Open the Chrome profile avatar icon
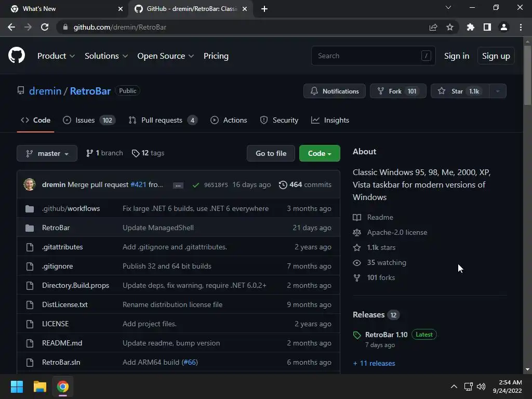Screen dimensions: 532x399 [x=504, y=27]
